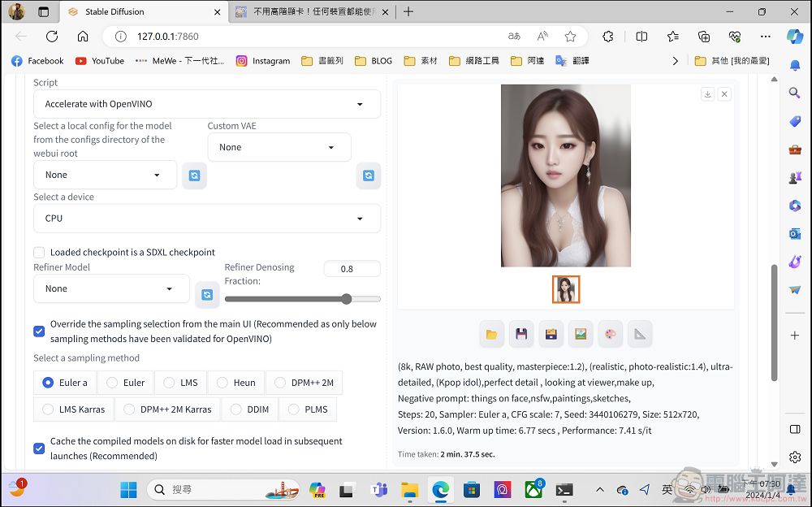The height and width of the screenshot is (507, 812).
Task: Send image to img2img tab icon
Action: tap(581, 335)
